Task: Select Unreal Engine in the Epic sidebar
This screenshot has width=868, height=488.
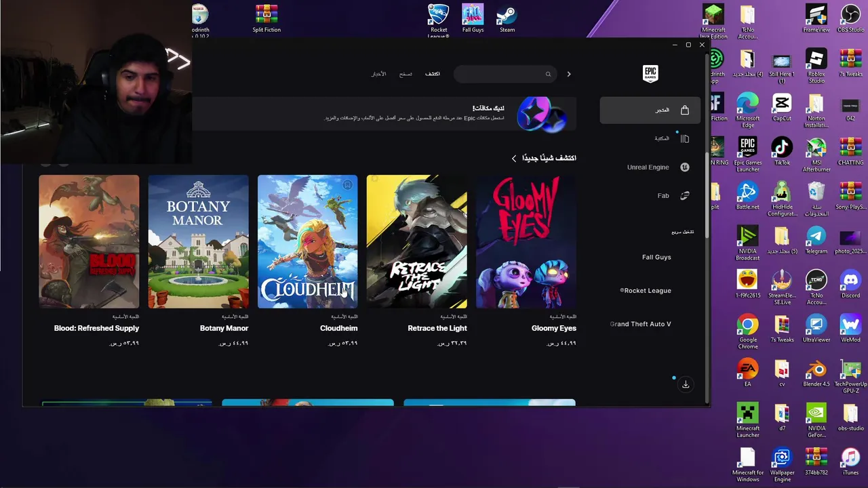Action: pyautogui.click(x=650, y=167)
